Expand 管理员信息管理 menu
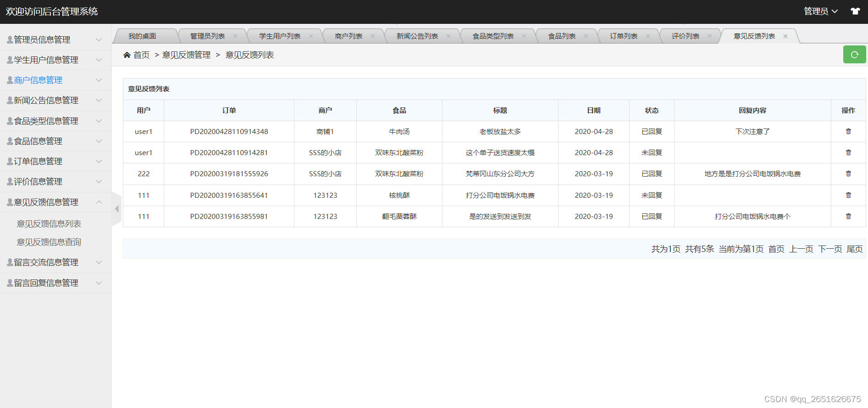The width and height of the screenshot is (868, 408). click(55, 40)
